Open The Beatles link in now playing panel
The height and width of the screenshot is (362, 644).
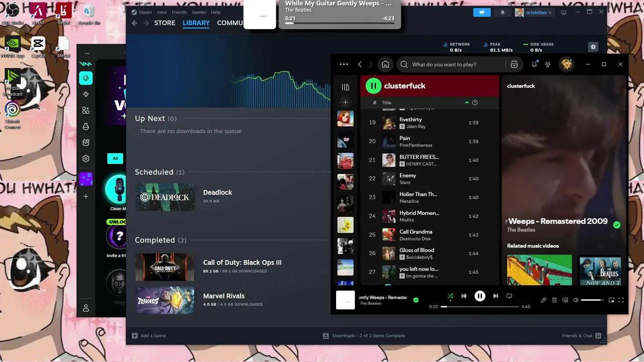tap(521, 230)
